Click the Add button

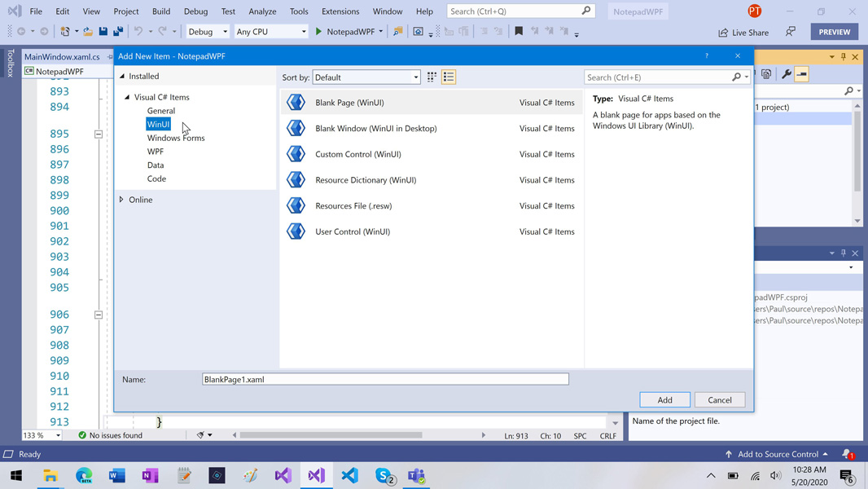pyautogui.click(x=664, y=400)
